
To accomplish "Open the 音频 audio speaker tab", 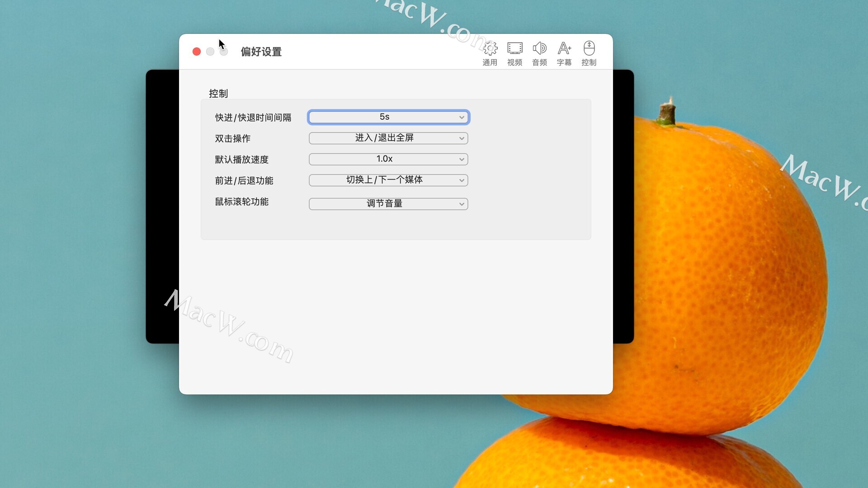I will [539, 53].
